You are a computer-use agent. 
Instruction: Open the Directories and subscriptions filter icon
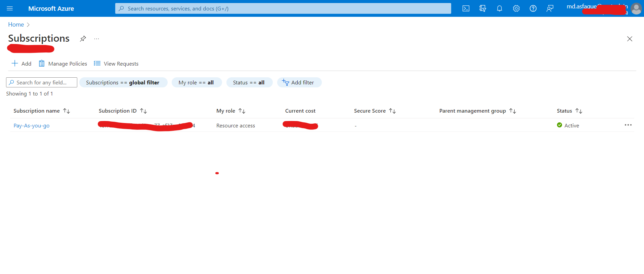point(483,8)
